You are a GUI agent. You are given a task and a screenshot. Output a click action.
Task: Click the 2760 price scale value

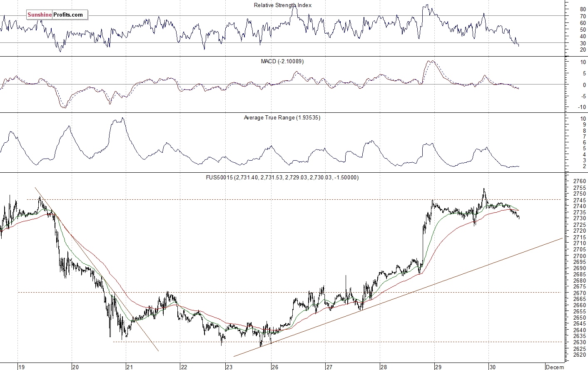pyautogui.click(x=580, y=181)
